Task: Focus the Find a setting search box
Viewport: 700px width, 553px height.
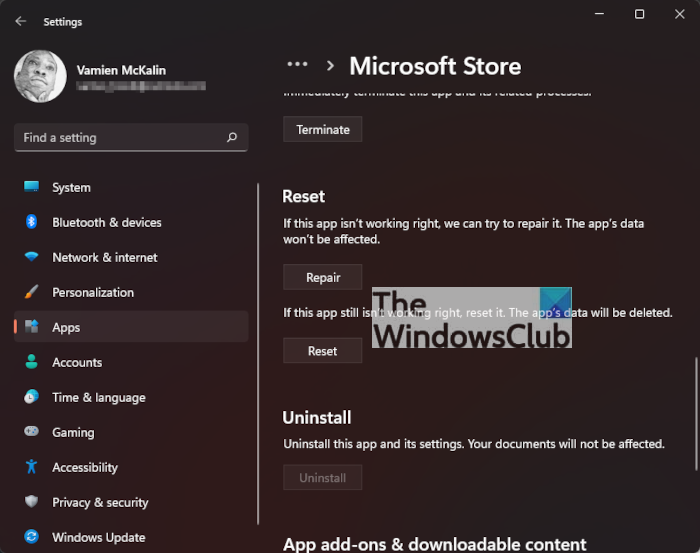Action: (x=120, y=137)
